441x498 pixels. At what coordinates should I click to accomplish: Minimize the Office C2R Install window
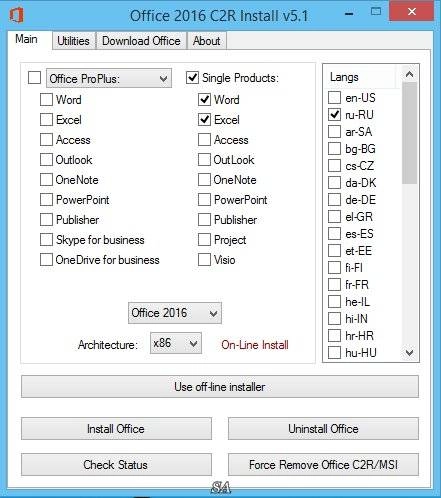pos(349,13)
